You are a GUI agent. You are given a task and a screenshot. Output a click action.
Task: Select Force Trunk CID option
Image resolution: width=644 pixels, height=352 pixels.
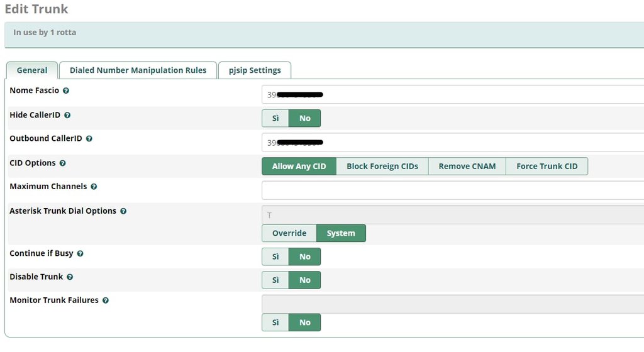547,166
